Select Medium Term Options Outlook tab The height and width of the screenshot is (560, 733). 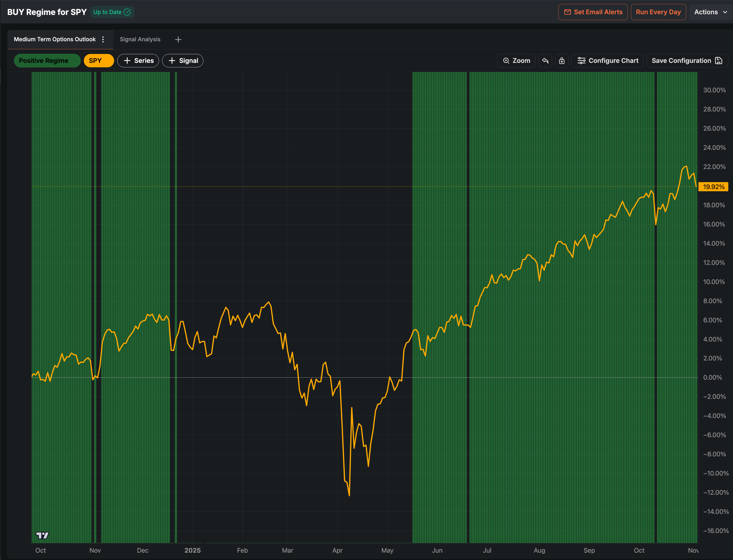pyautogui.click(x=55, y=39)
